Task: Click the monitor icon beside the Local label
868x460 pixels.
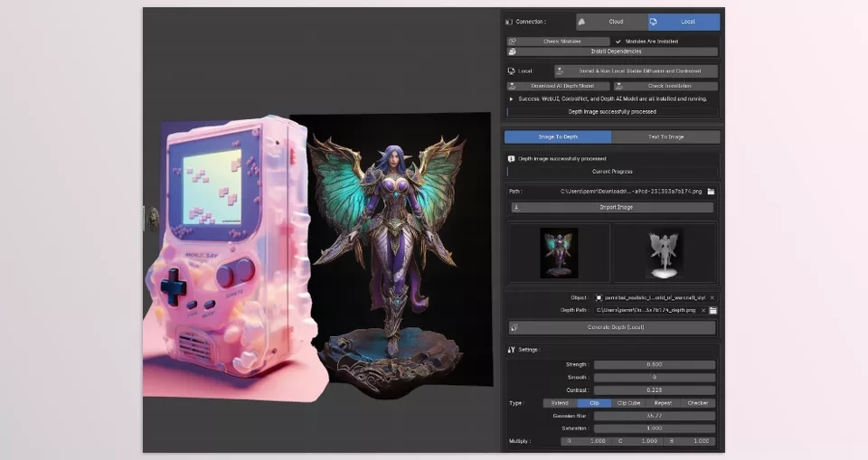Action: 511,70
